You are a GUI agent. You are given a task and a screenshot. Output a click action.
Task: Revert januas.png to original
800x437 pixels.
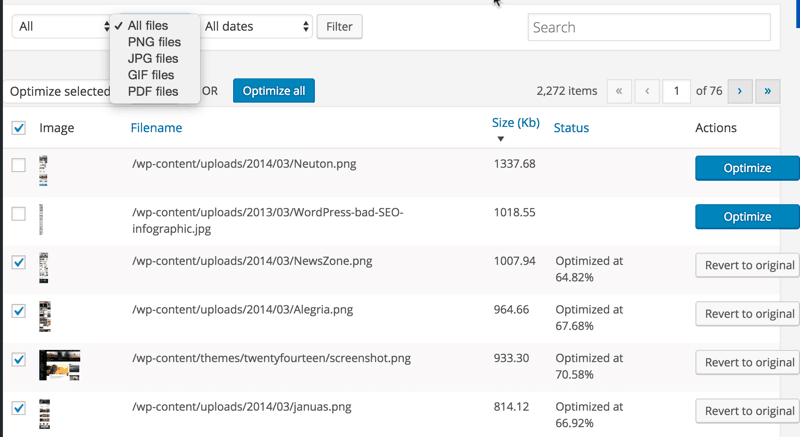click(749, 411)
